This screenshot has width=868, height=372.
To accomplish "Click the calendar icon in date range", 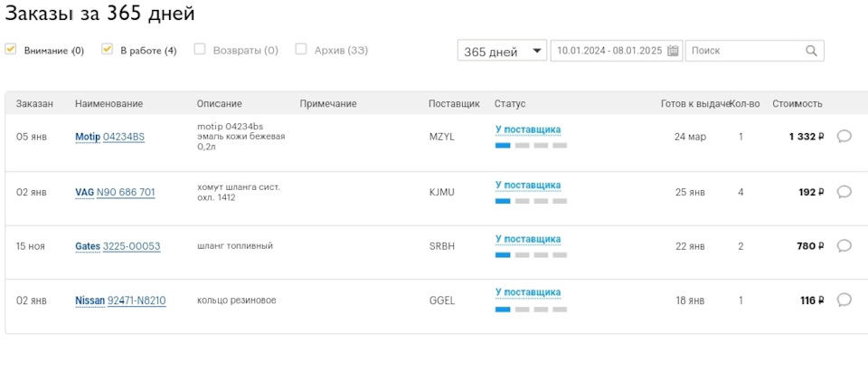I will [673, 52].
